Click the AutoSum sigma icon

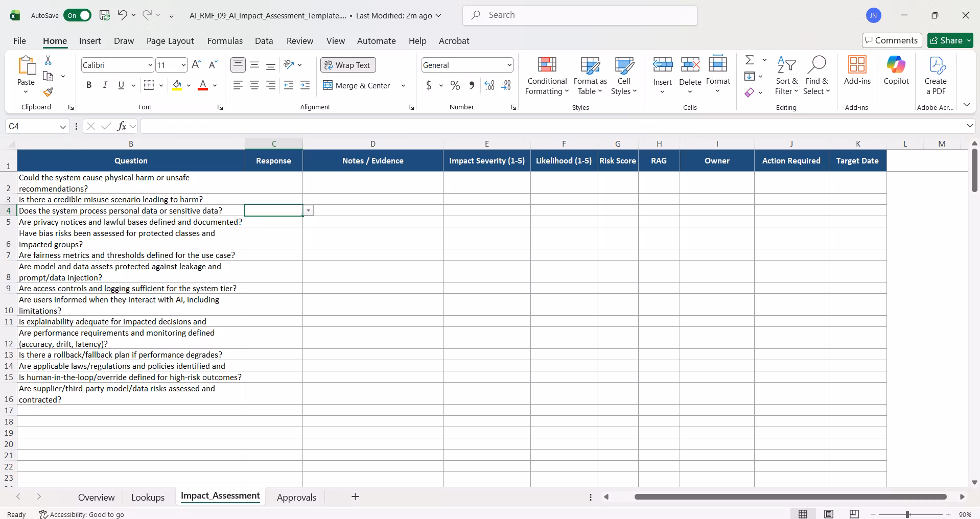[750, 60]
